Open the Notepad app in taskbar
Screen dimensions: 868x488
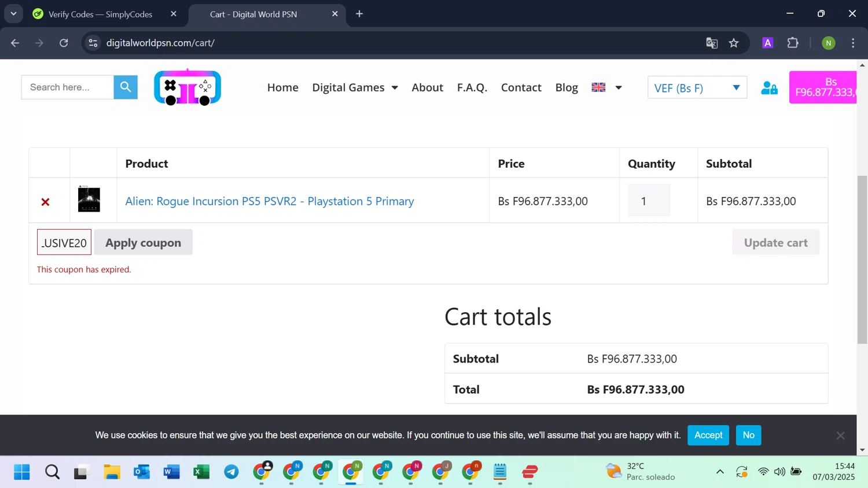pos(501,472)
